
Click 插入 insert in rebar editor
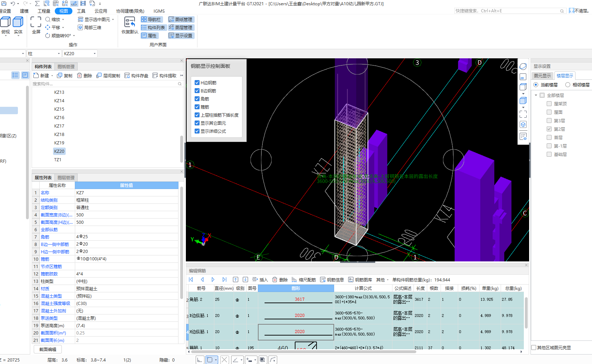(260, 280)
